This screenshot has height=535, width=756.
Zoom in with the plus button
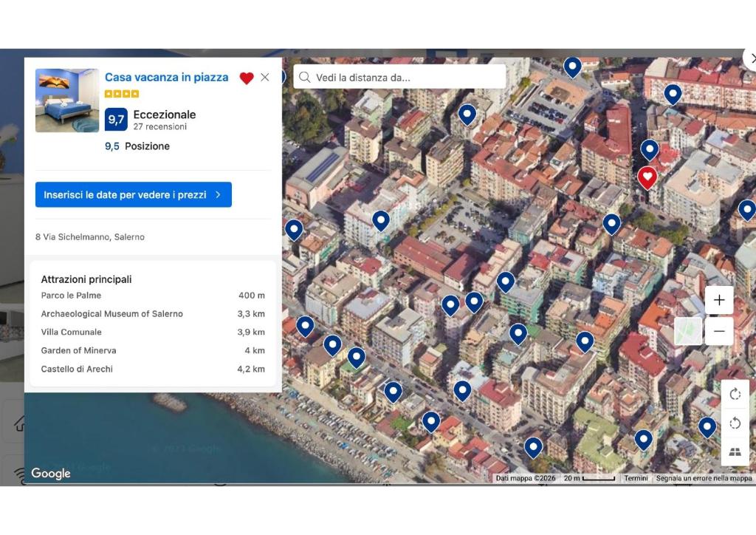(719, 300)
